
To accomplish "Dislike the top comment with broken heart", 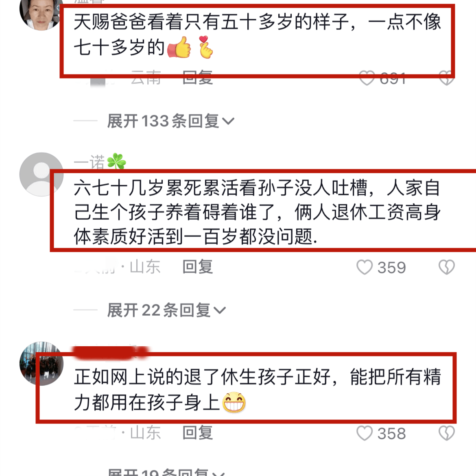I will (447, 79).
